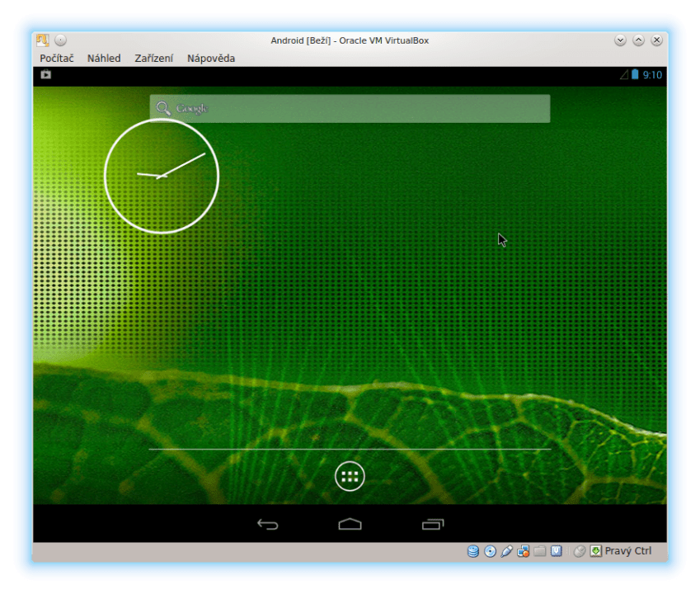Open the Zařízení menu
700x594 pixels.
tap(154, 59)
